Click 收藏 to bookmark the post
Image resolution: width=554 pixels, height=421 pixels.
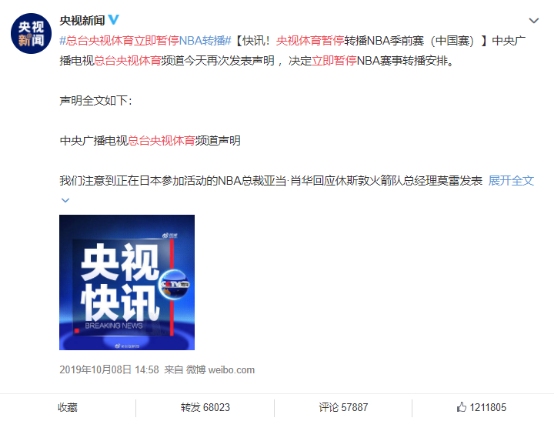click(x=67, y=407)
